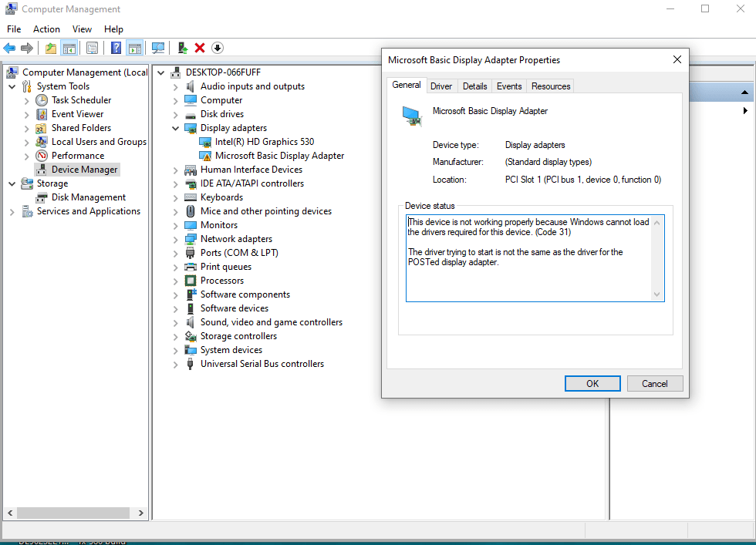Open the Help menu

click(x=114, y=29)
